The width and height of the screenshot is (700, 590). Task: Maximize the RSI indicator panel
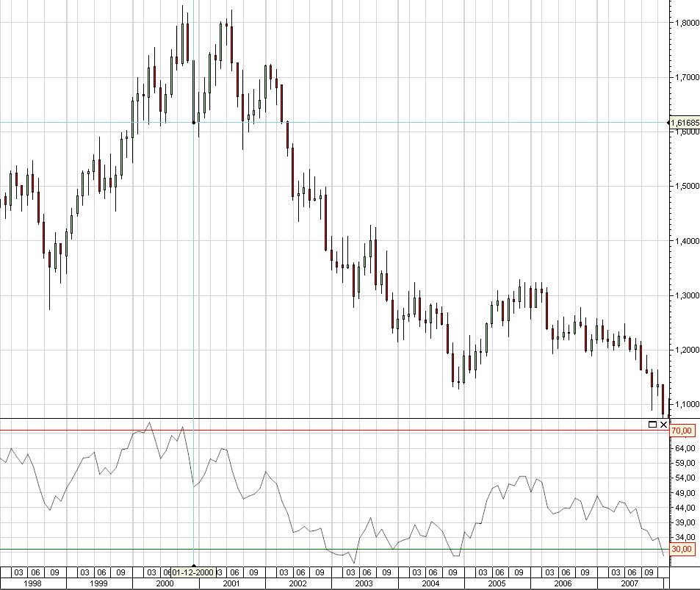tap(652, 424)
